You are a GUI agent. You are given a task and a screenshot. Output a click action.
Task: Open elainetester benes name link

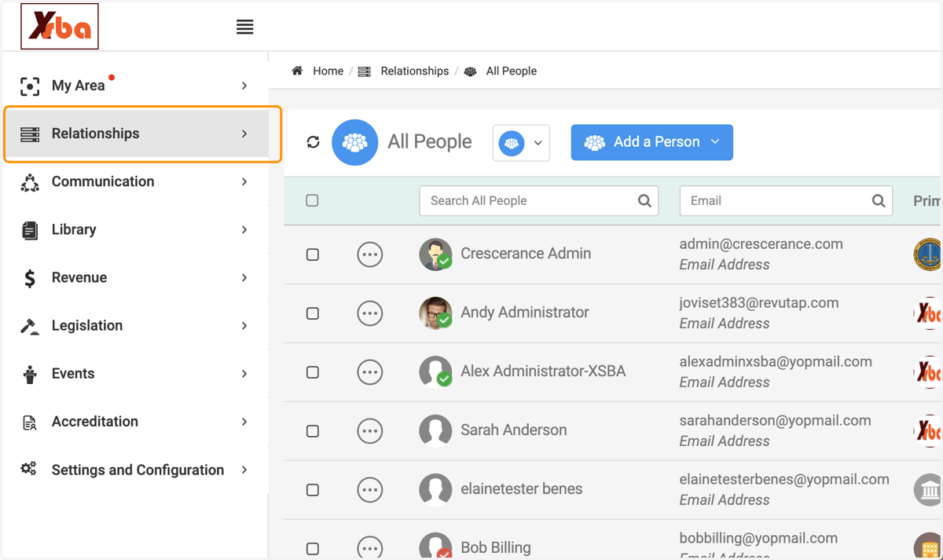coord(522,489)
